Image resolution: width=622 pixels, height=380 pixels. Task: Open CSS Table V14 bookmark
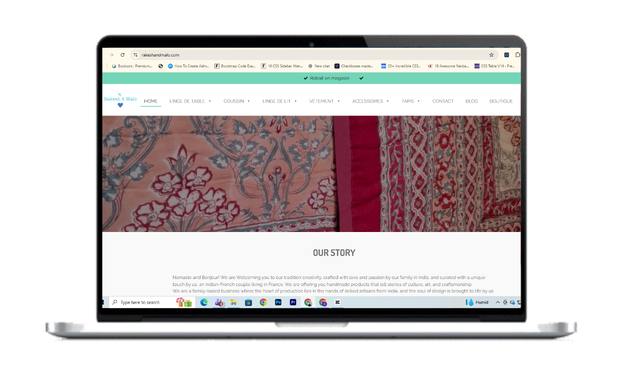[494, 66]
